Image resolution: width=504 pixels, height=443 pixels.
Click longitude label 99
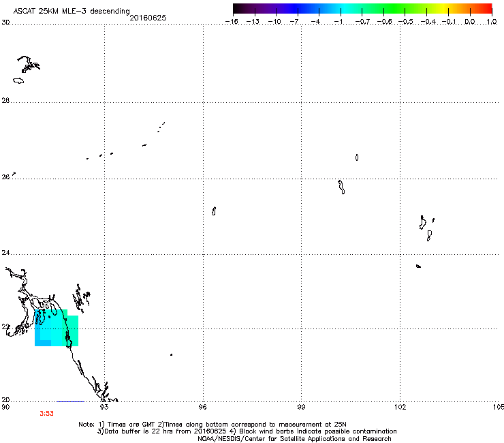(x=301, y=407)
